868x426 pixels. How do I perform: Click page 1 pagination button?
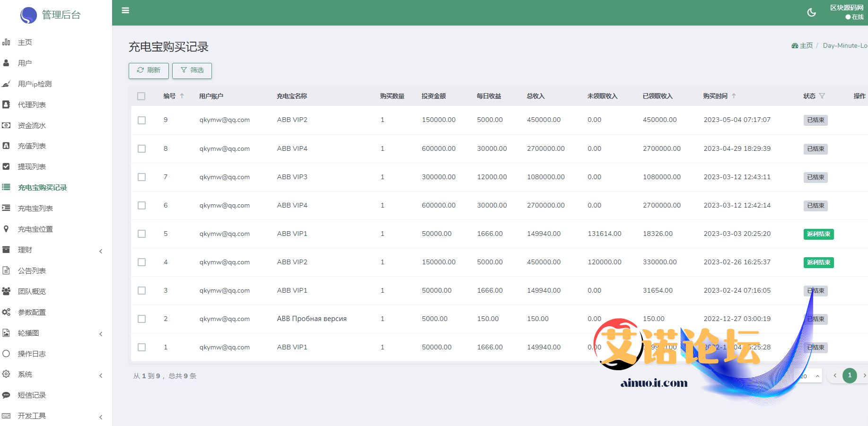point(850,375)
